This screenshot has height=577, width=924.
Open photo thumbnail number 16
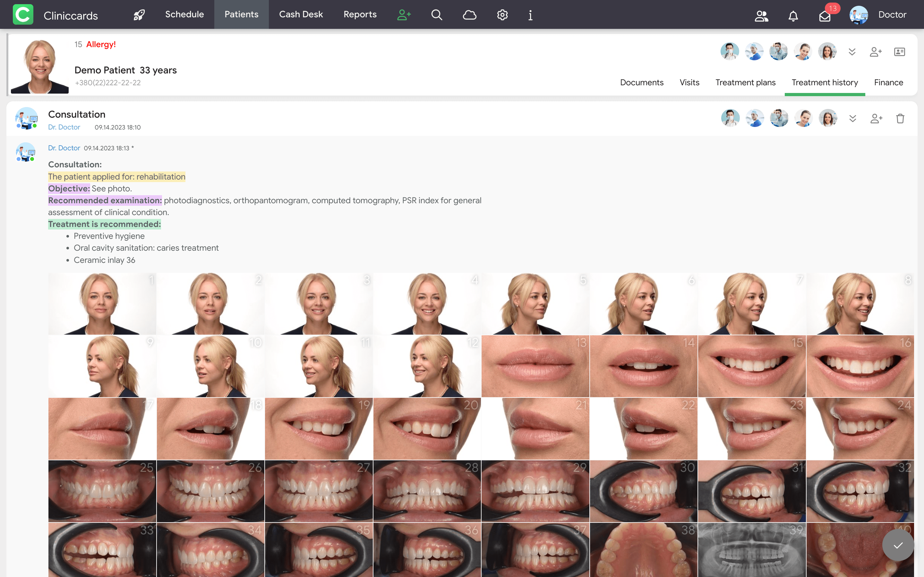pyautogui.click(x=860, y=366)
